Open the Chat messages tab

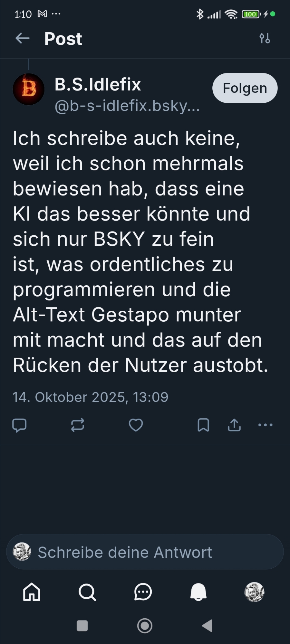[143, 592]
